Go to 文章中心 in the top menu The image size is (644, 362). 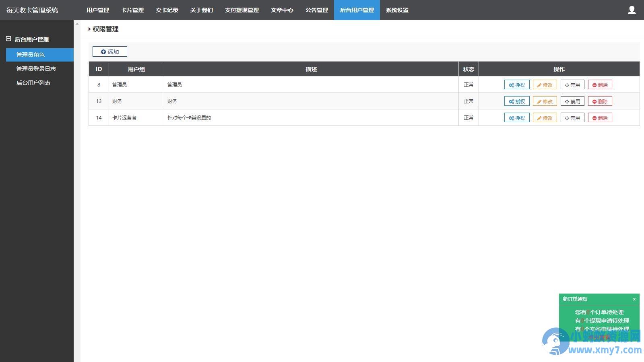(282, 10)
